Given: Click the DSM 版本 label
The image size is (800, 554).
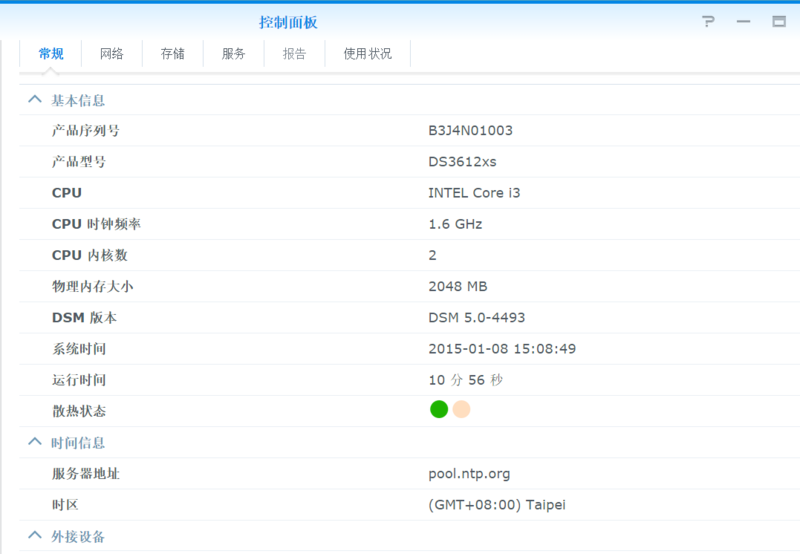Looking at the screenshot, I should [84, 317].
